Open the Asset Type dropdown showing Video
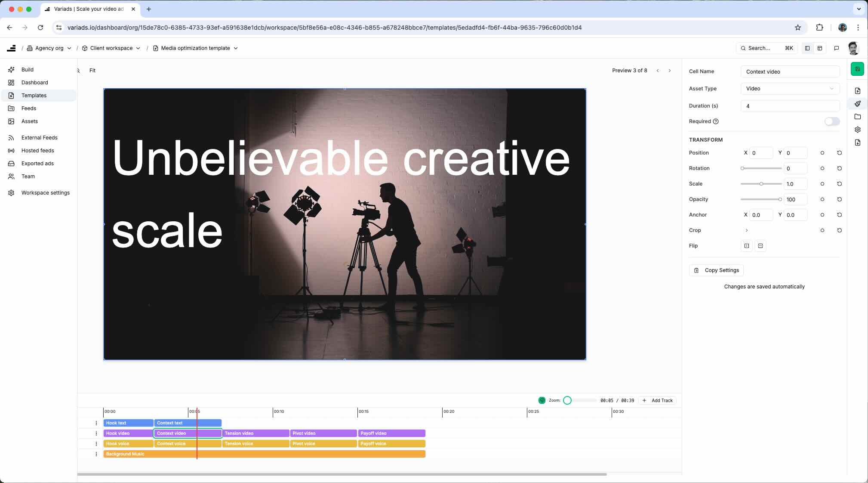 790,89
